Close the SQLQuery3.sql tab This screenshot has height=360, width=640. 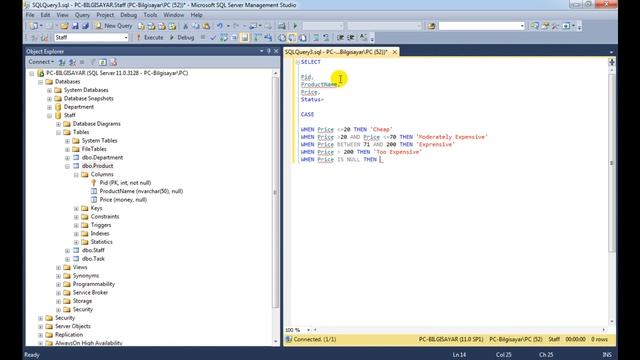(x=395, y=52)
